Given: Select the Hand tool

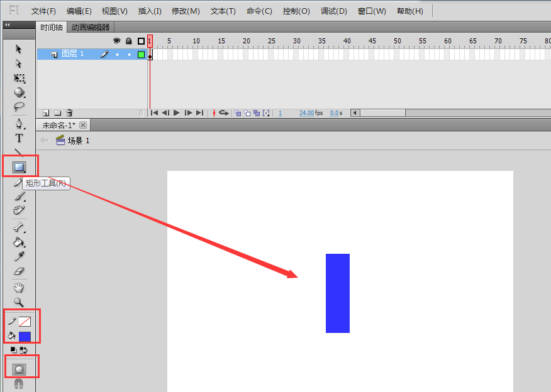Looking at the screenshot, I should pos(19,288).
